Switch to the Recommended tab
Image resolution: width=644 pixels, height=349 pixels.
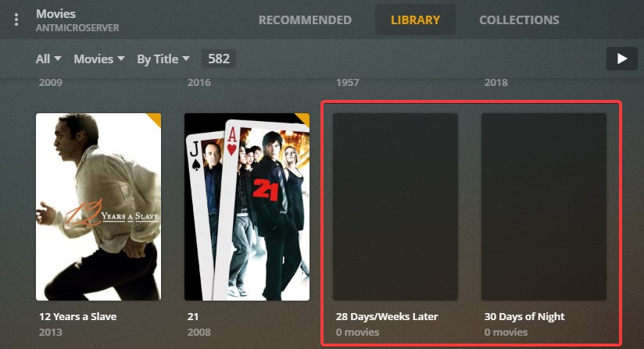point(305,20)
